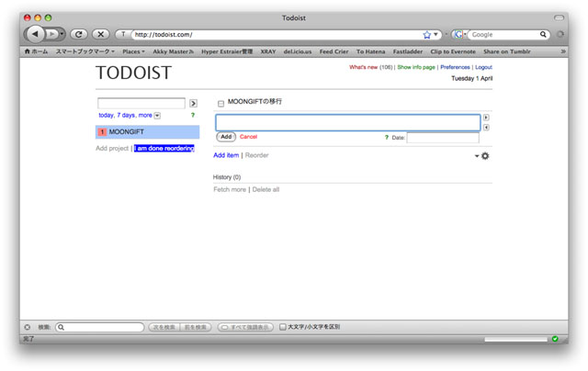This screenshot has width=588, height=371.
Task: Click the Date input field
Action: (443, 138)
